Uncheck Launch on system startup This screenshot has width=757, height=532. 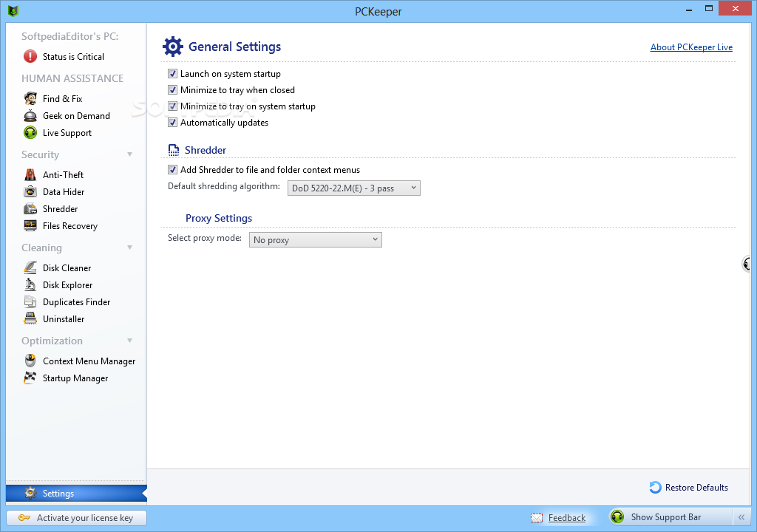tap(172, 73)
